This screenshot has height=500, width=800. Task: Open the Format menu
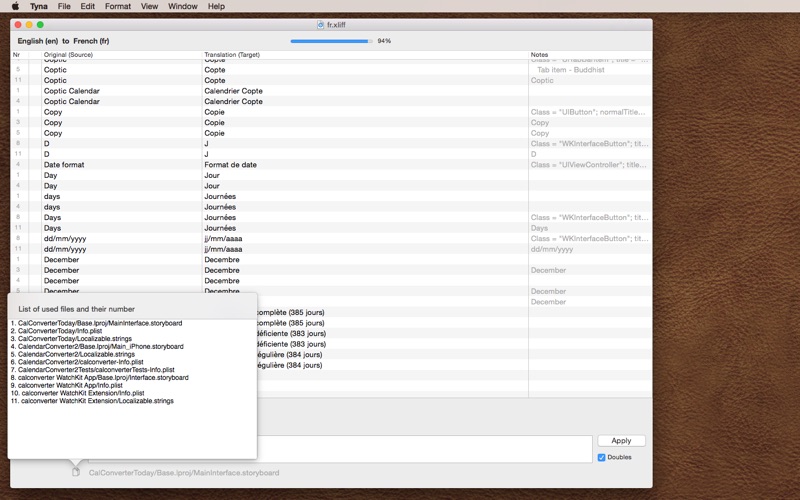[117, 6]
